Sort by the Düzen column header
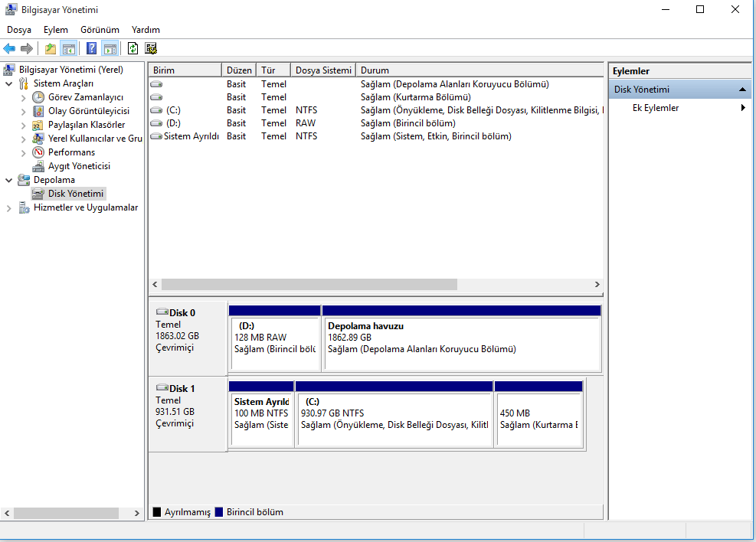 coord(239,70)
